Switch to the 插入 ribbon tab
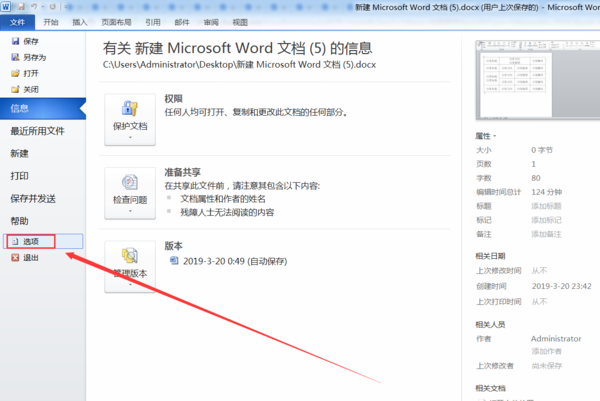The image size is (600, 401). point(80,22)
